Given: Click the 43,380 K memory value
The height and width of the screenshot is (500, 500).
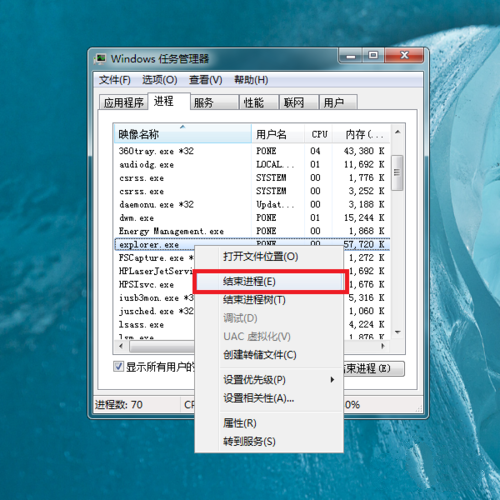Looking at the screenshot, I should point(364,151).
